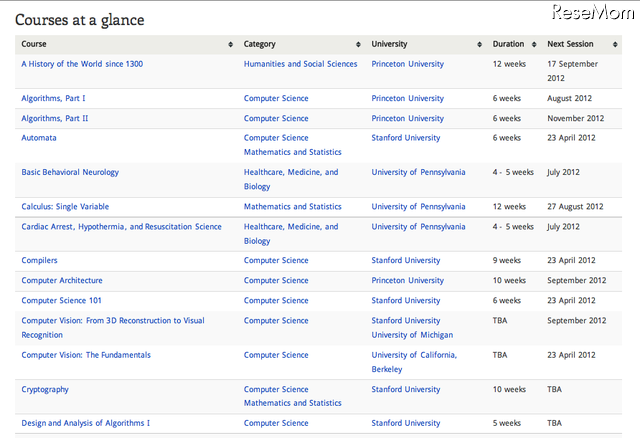Sort table by the Category column arrow

358,44
